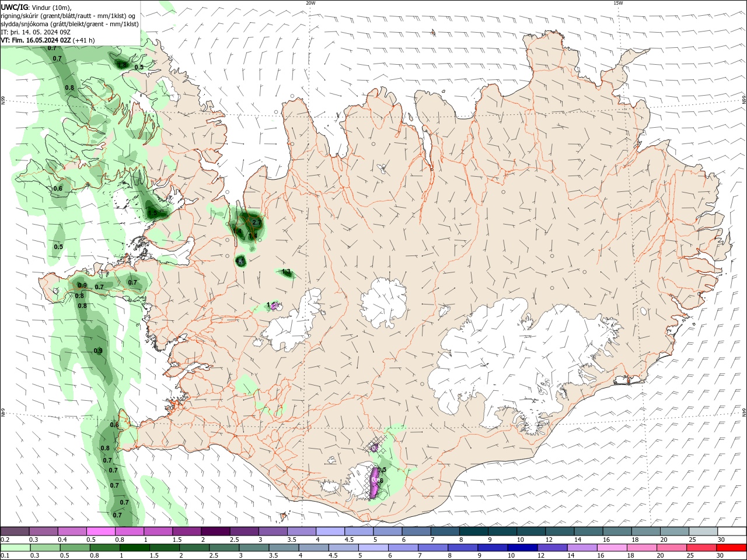
Task: Click white snow legend swatch above 30
Action: click(732, 531)
